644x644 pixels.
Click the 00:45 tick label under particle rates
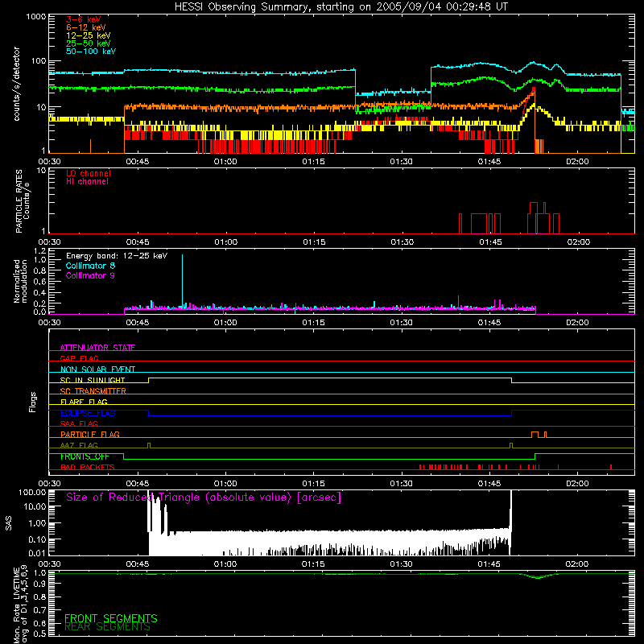pos(138,242)
